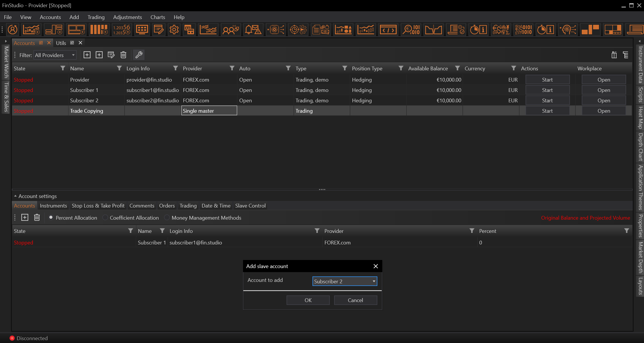Click the trash delete icon beside Filter

[x=123, y=55]
